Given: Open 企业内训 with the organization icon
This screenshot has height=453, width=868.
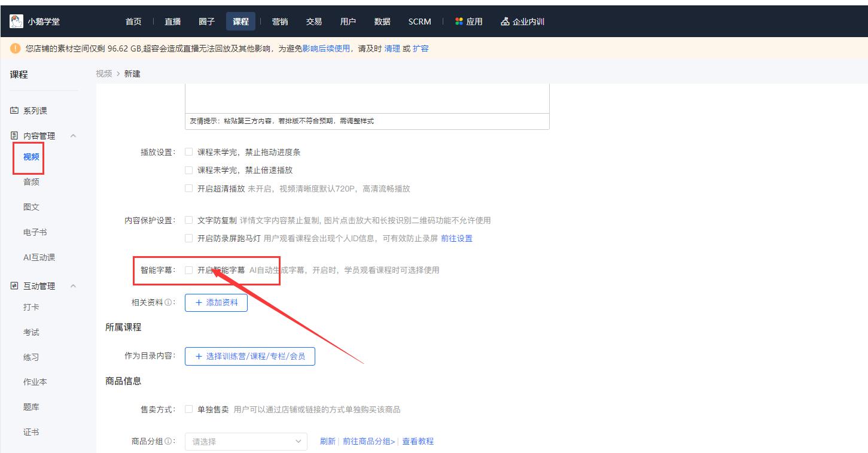Looking at the screenshot, I should (x=505, y=22).
